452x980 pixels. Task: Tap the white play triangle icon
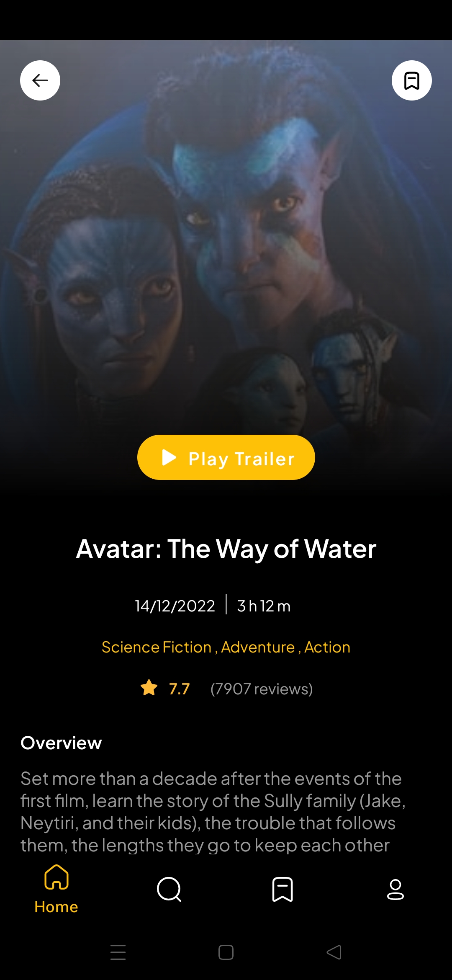[x=169, y=457]
